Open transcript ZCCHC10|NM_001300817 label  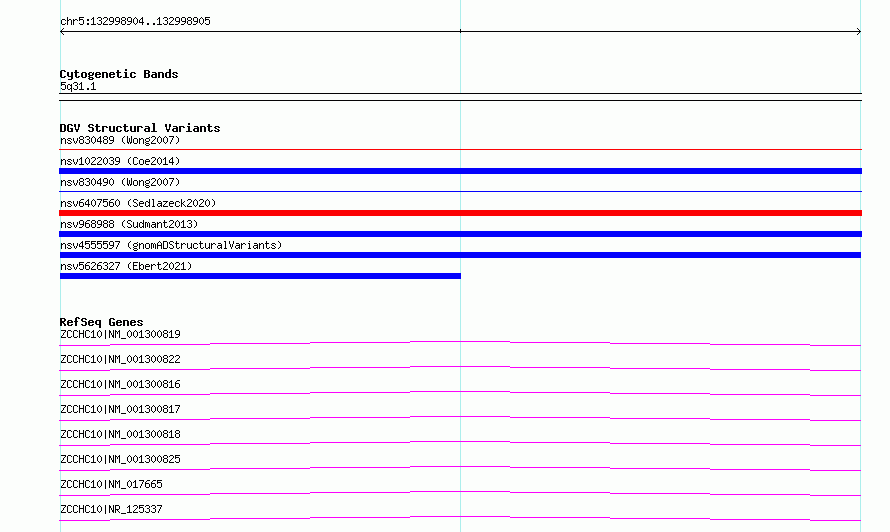[120, 409]
